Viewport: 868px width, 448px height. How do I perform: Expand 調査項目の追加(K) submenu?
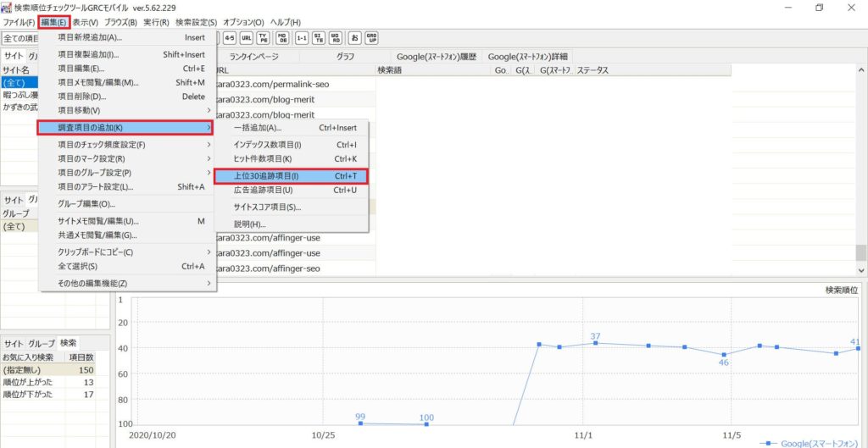tap(125, 128)
